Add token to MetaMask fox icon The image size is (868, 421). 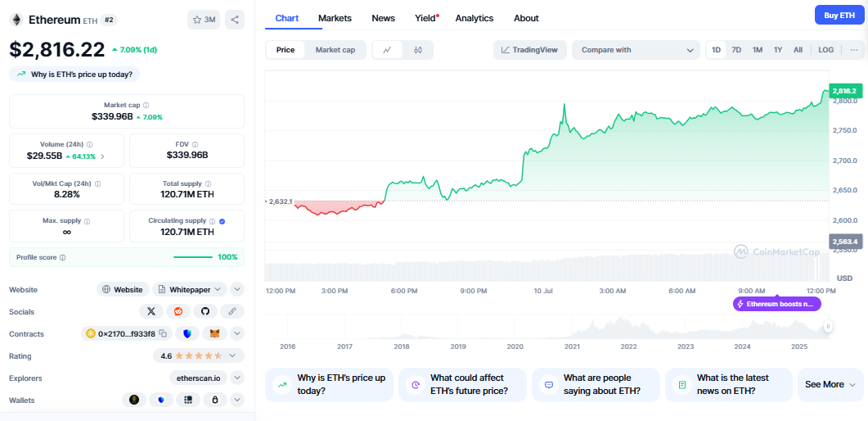[214, 333]
